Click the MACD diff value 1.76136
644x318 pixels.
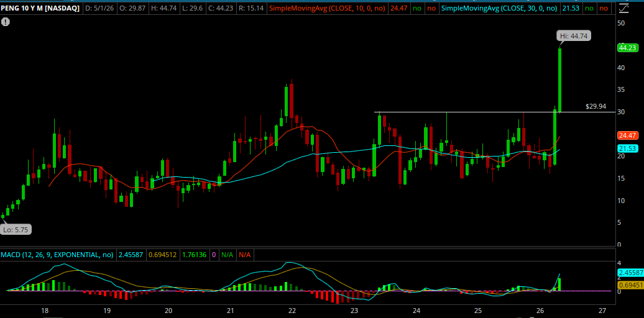click(x=195, y=255)
